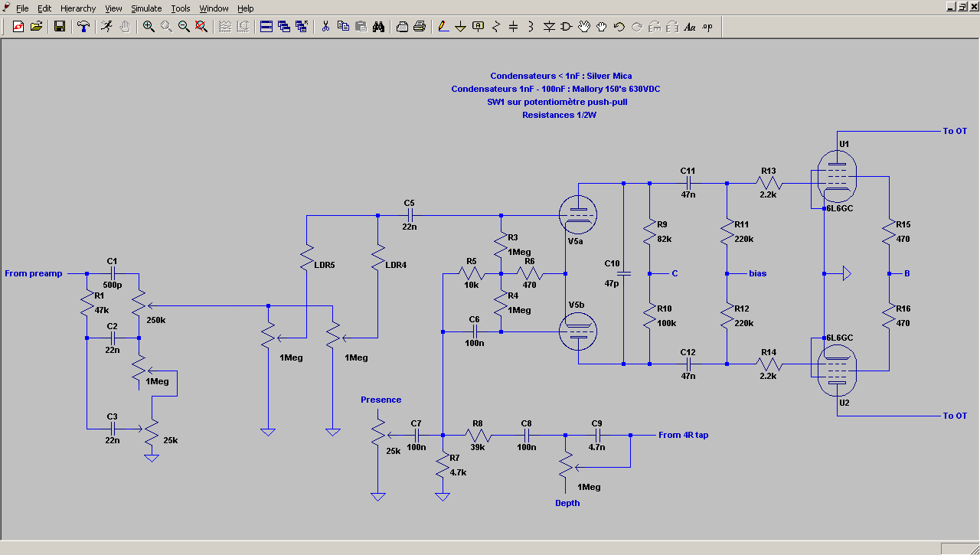Click the Print icon button
The image size is (980, 555).
[420, 27]
